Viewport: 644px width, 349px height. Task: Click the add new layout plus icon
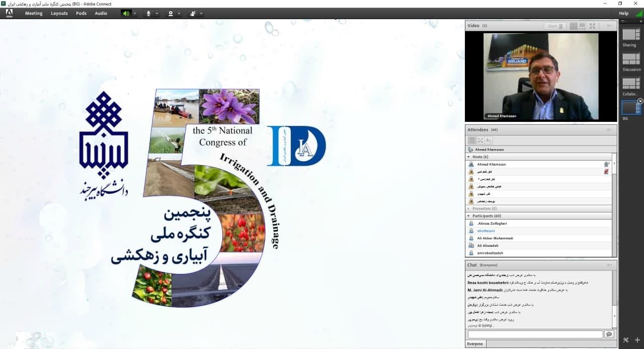coord(637,340)
